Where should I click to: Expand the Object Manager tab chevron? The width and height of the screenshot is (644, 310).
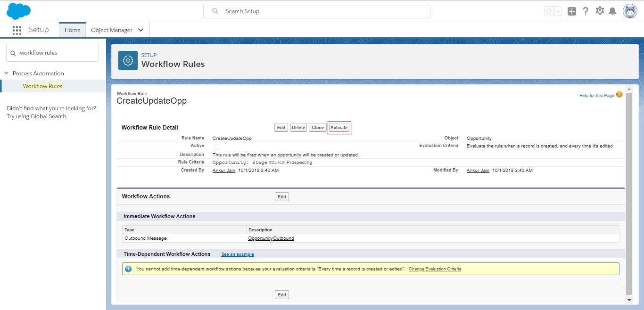coord(141,30)
